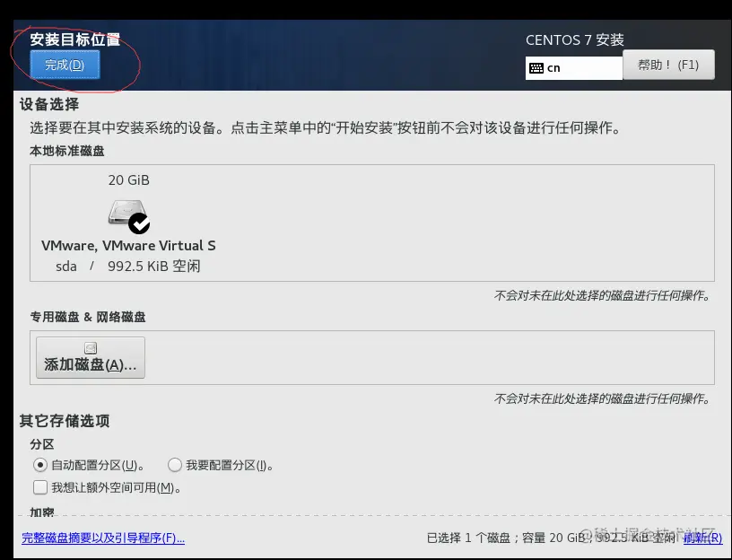
Task: Click the sda / 992.5 KiB 空闲 text
Action: (x=128, y=267)
